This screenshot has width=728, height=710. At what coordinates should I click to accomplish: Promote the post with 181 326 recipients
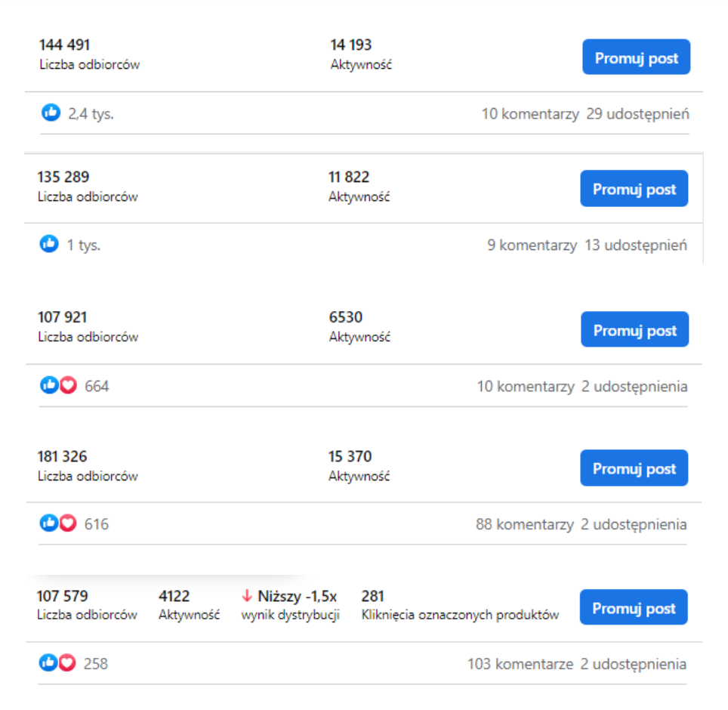pos(634,468)
